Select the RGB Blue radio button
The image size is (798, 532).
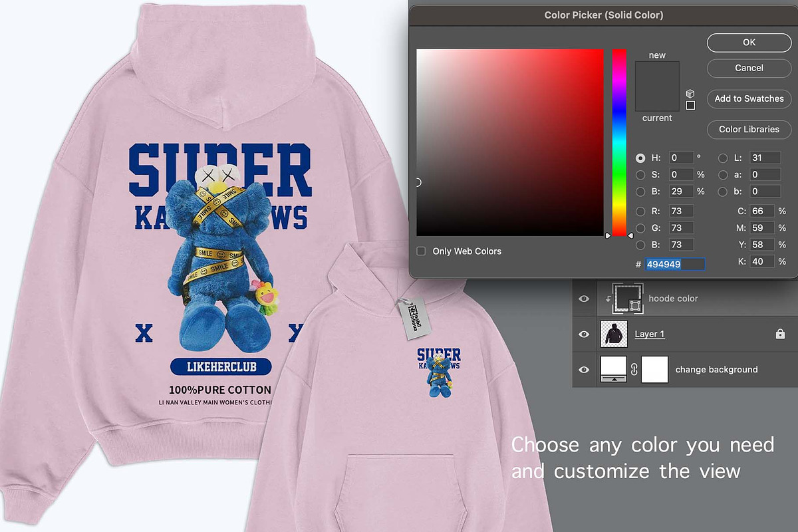click(x=640, y=245)
